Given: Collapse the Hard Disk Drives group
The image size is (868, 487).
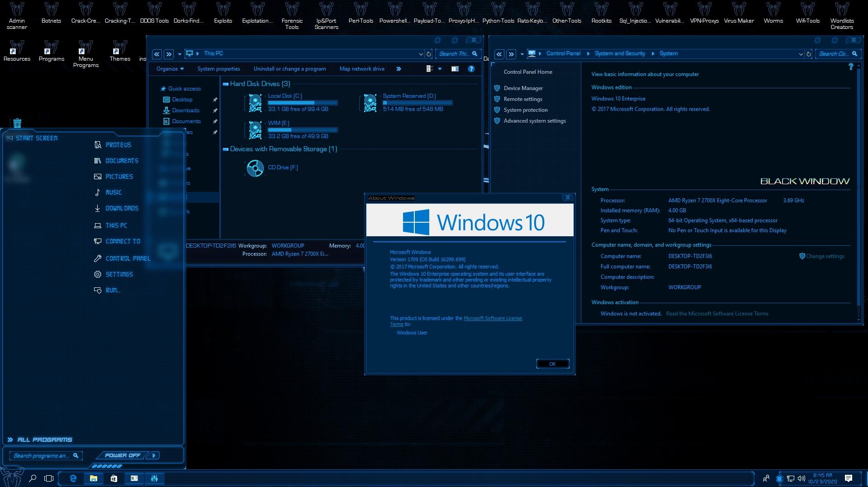Looking at the screenshot, I should (x=225, y=84).
